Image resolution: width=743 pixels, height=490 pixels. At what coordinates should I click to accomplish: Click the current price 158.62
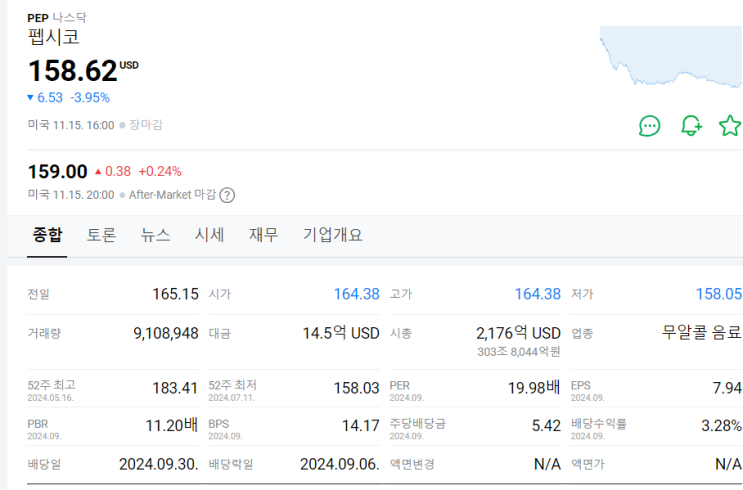pyautogui.click(x=72, y=71)
